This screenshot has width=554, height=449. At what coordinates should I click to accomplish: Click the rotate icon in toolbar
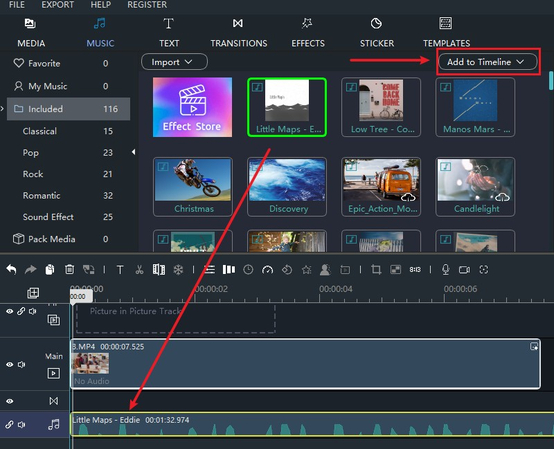click(287, 270)
